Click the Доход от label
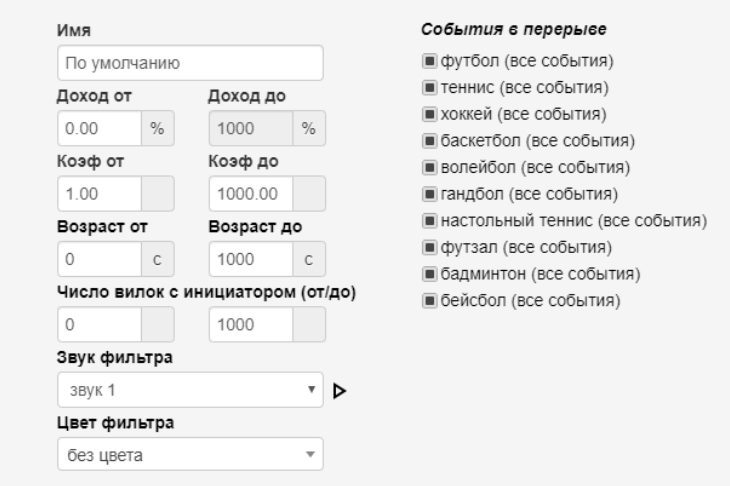 pos(94,96)
